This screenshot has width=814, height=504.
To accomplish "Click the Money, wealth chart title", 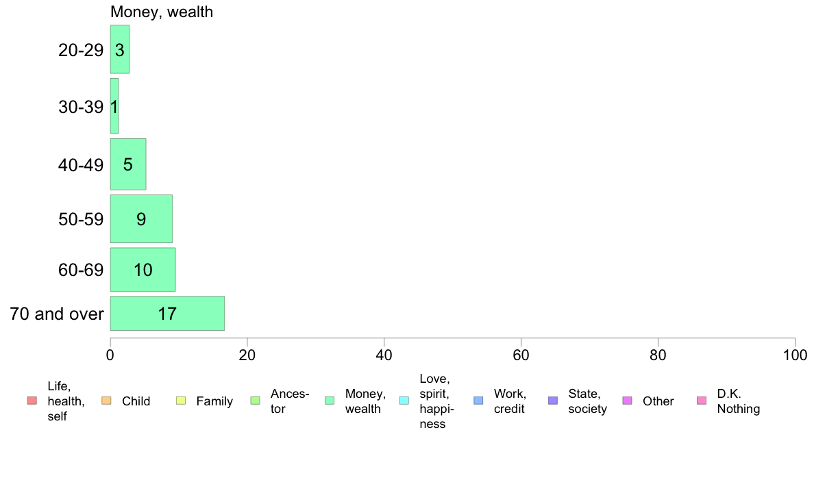I will click(x=162, y=12).
